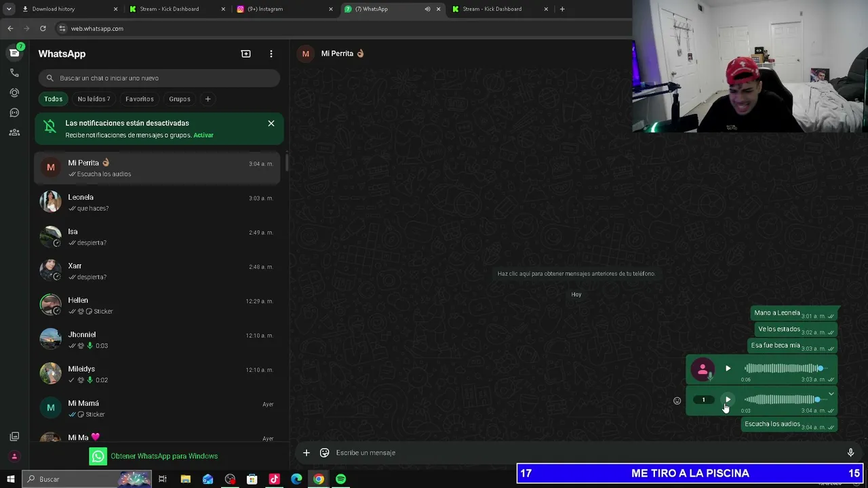Viewport: 868px width, 488px height.
Task: Switch to the Download history tab
Action: [x=71, y=9]
